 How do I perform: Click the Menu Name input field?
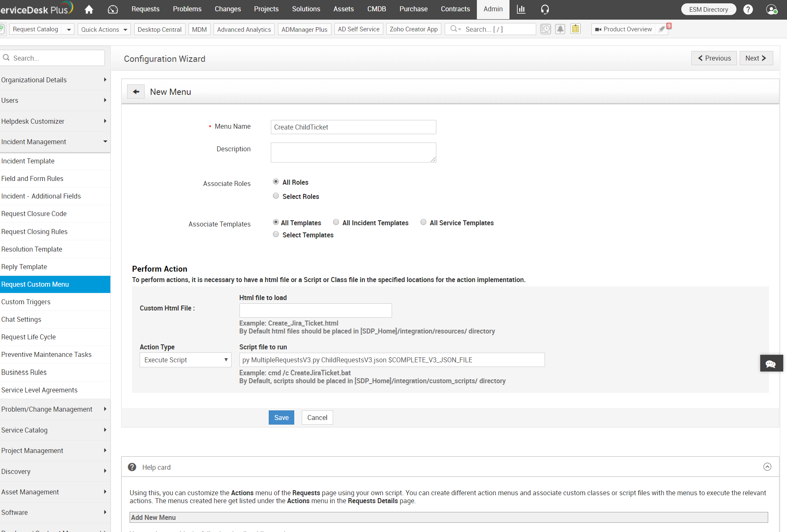(354, 127)
